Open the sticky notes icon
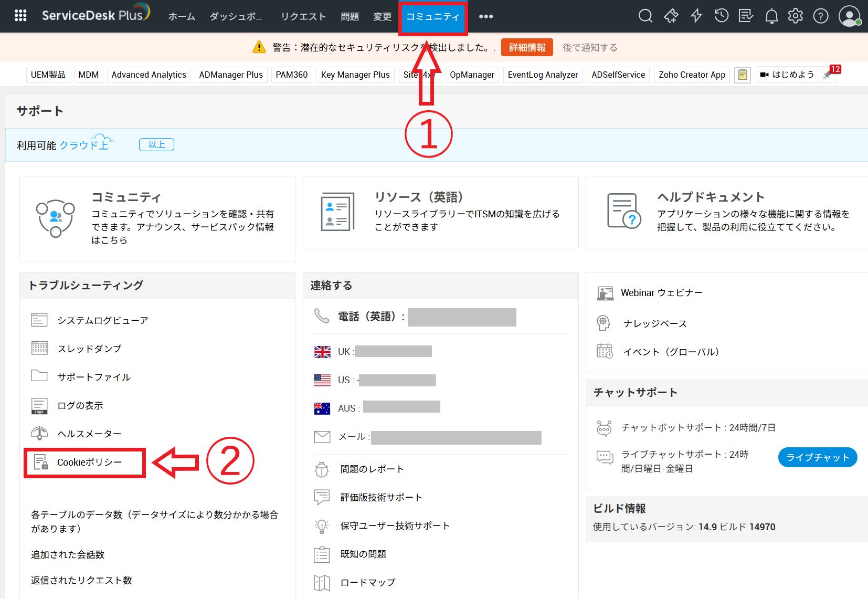This screenshot has height=599, width=868. (742, 75)
